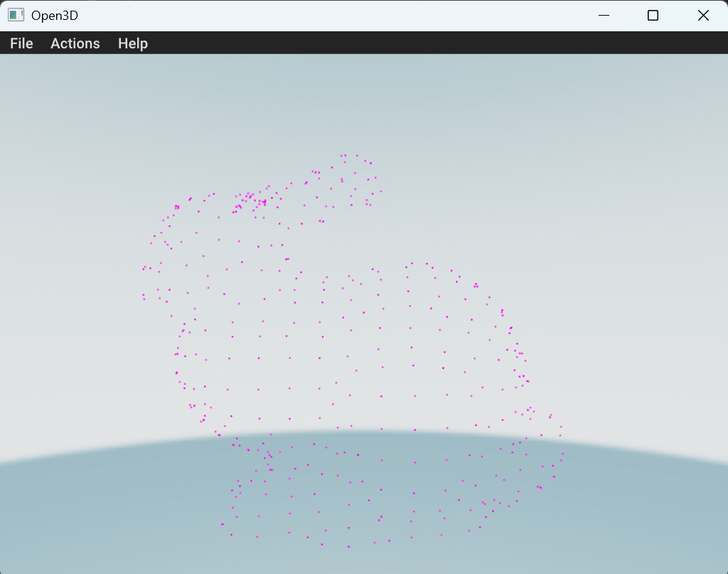The height and width of the screenshot is (574, 728).
Task: Open the Actions menu
Action: pos(75,43)
